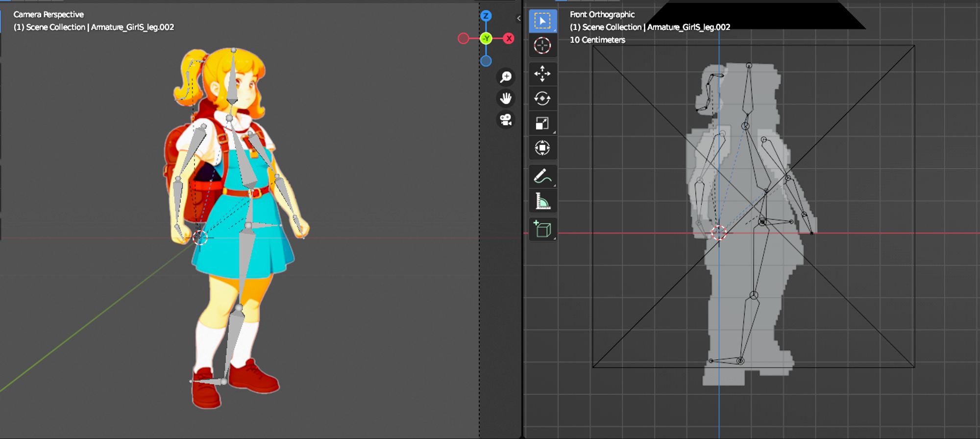Click the "Camera Perspective" label
This screenshot has width=980, height=439.
pyautogui.click(x=49, y=15)
